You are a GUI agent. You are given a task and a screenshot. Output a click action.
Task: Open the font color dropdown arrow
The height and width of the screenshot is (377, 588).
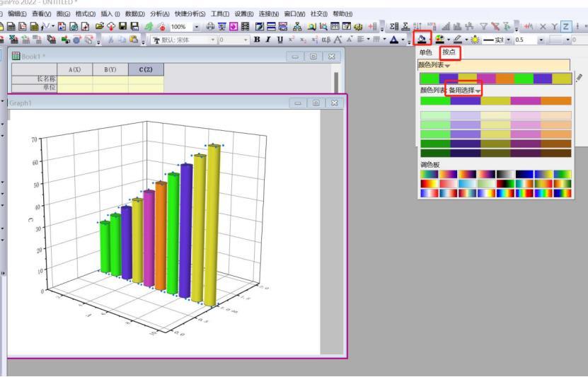tap(403, 40)
